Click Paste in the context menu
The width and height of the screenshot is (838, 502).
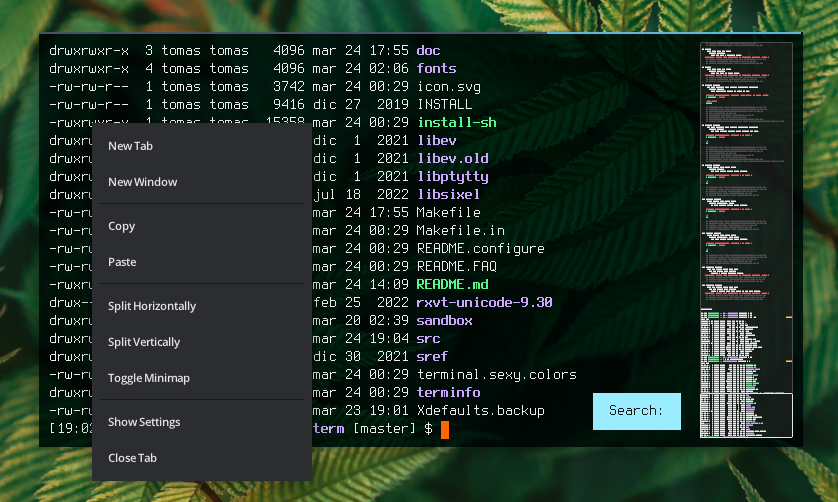(x=202, y=262)
